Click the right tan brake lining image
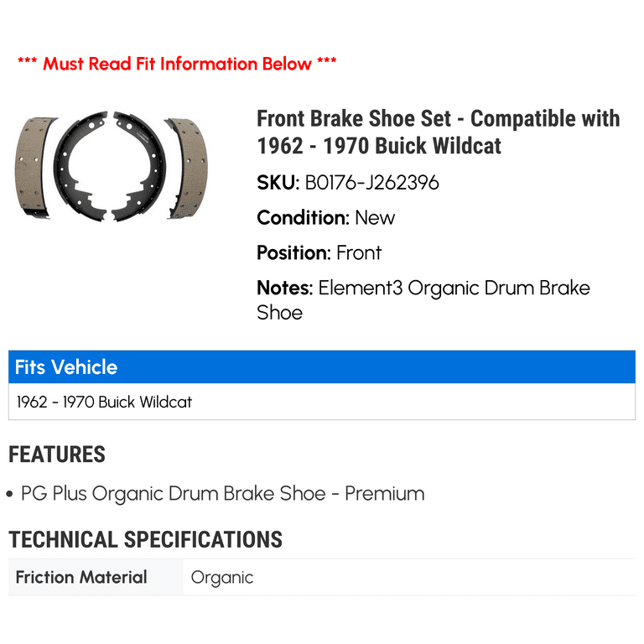 coord(187,168)
